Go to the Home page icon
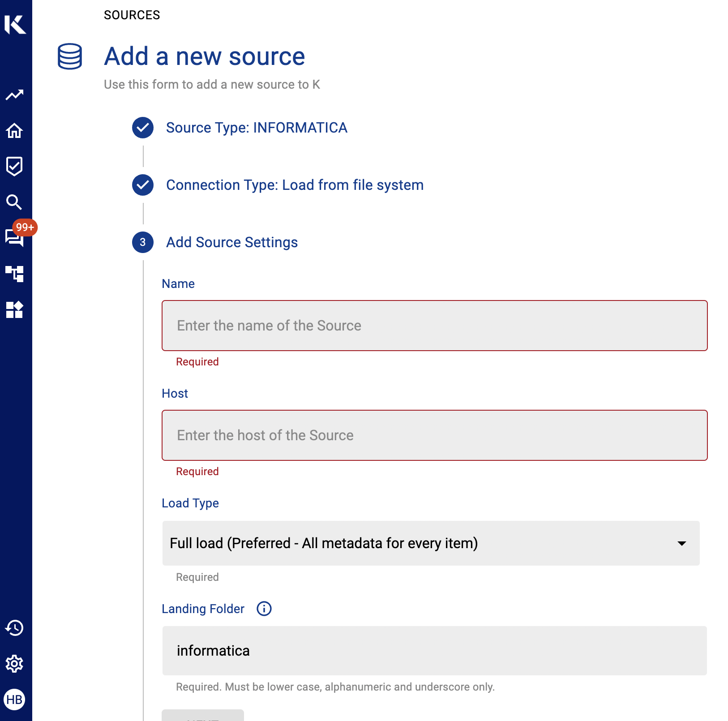728x721 pixels. coord(14,131)
